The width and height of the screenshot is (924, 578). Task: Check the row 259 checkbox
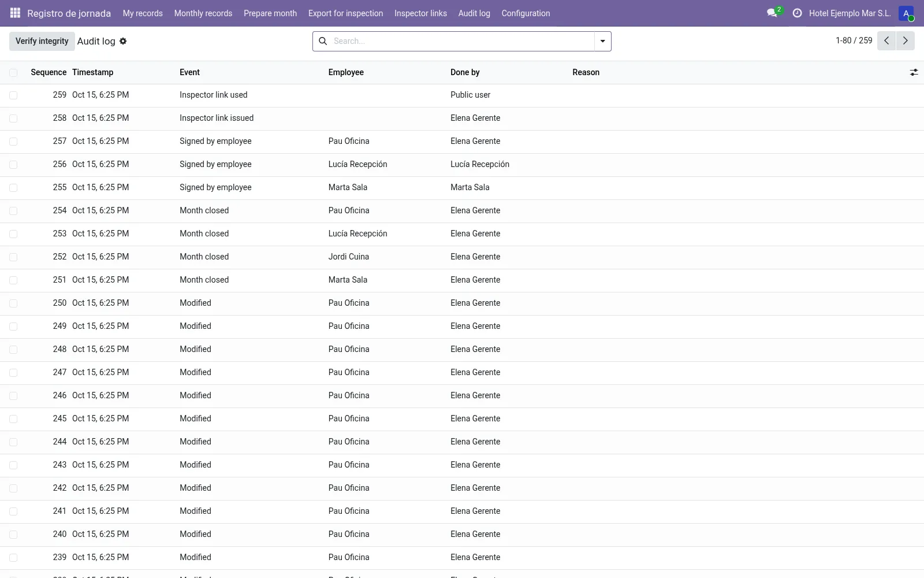click(x=13, y=95)
